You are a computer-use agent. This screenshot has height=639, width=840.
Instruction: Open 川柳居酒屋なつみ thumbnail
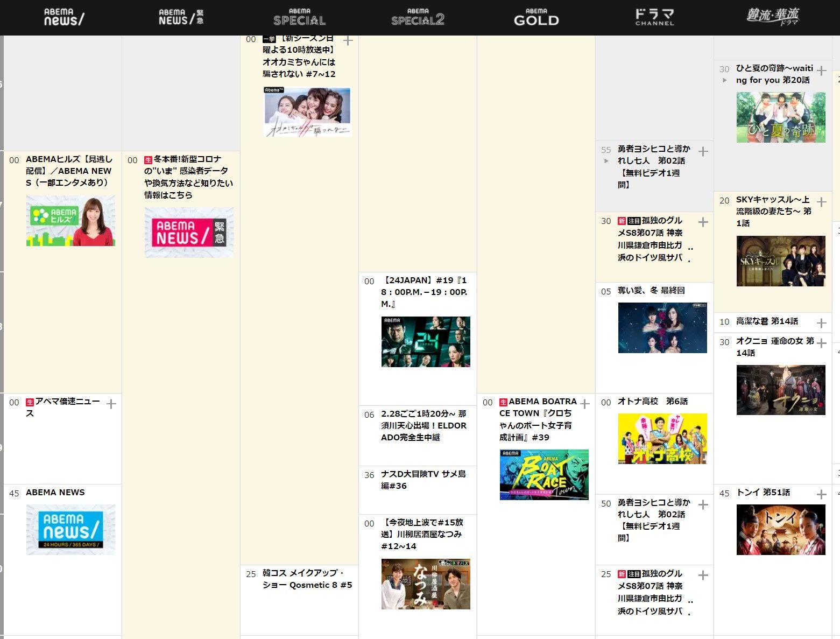pyautogui.click(x=426, y=584)
